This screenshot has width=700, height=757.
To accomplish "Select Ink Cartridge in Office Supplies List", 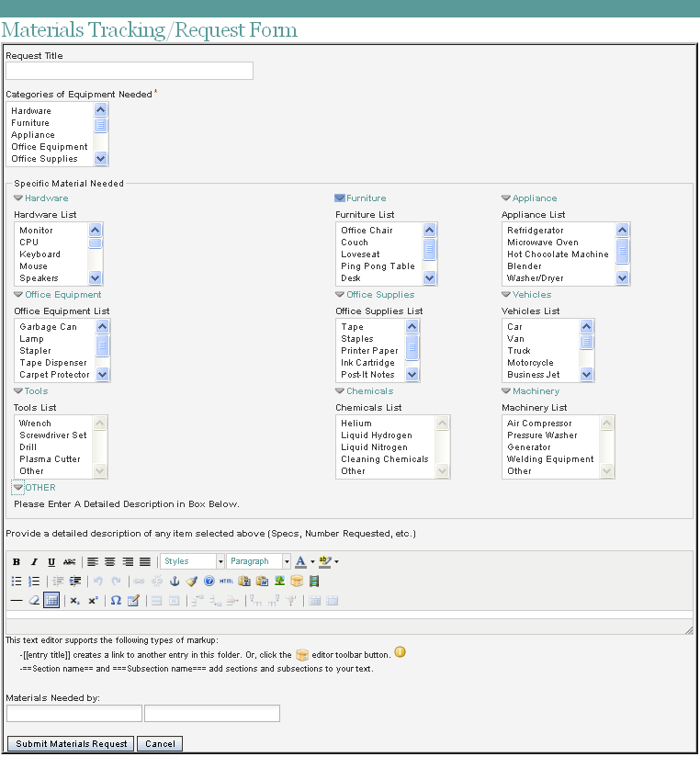I will click(x=370, y=363).
